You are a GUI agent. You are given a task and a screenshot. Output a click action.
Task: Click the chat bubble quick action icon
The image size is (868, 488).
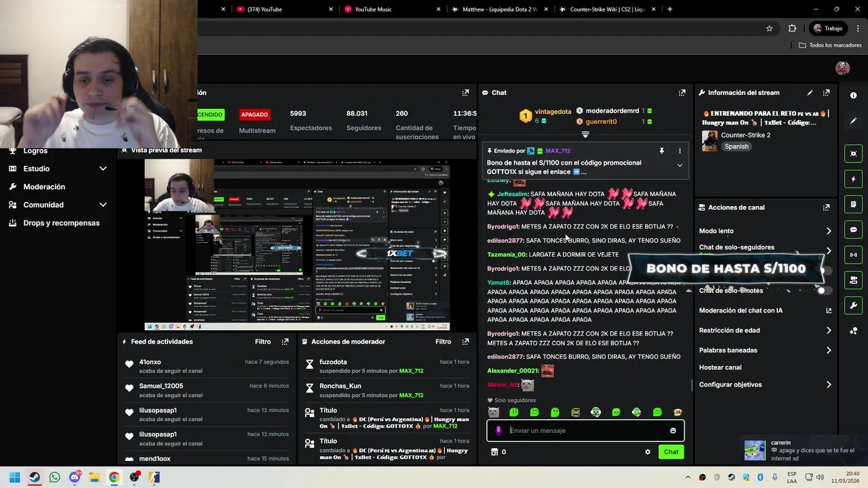854,230
